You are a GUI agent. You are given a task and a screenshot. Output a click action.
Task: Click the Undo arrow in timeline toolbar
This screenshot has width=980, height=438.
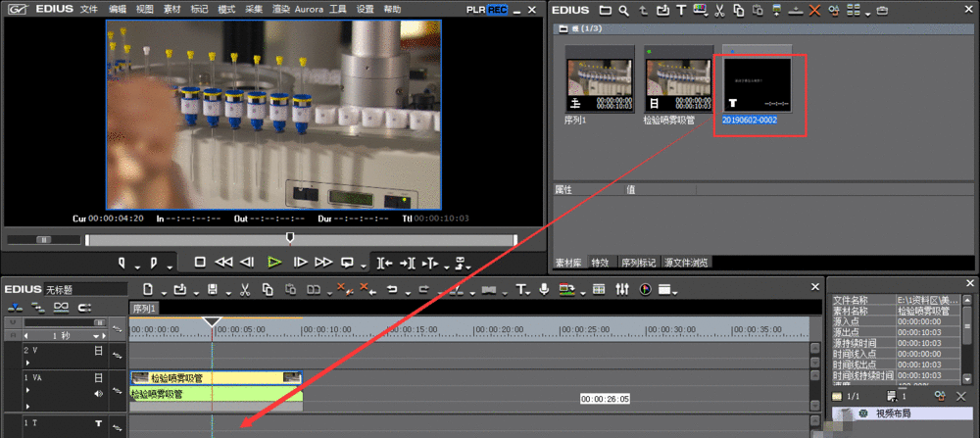pos(393,289)
